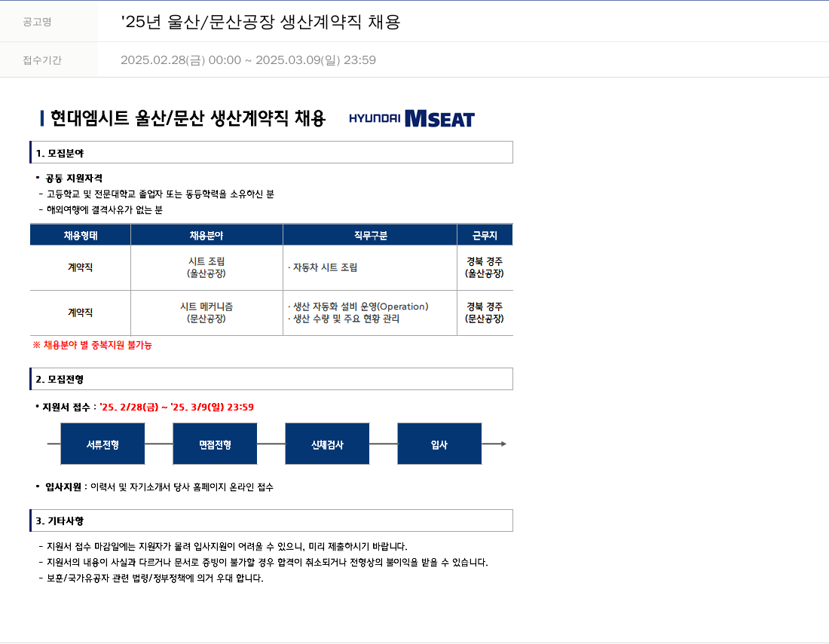Click the 시트 메커니즘 (문산공장) cell
Image resolution: width=829 pixels, height=644 pixels.
point(206,313)
